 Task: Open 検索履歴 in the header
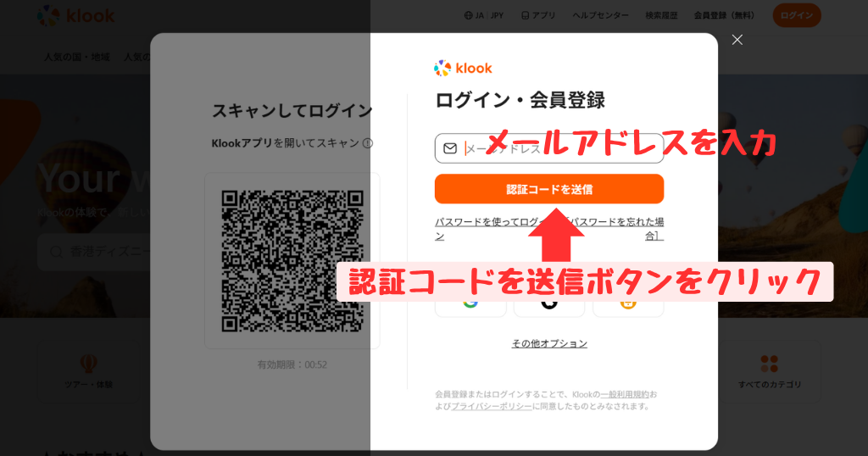click(661, 15)
